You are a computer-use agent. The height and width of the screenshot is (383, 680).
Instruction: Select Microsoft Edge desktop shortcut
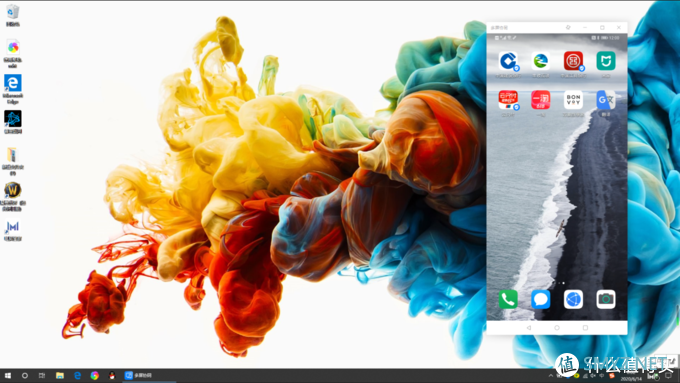coord(13,89)
